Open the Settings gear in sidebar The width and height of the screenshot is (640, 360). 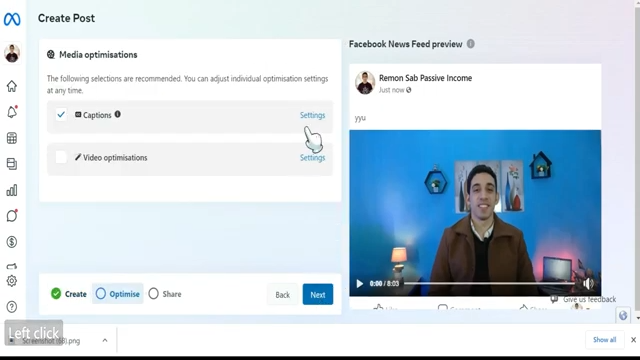[x=12, y=281]
